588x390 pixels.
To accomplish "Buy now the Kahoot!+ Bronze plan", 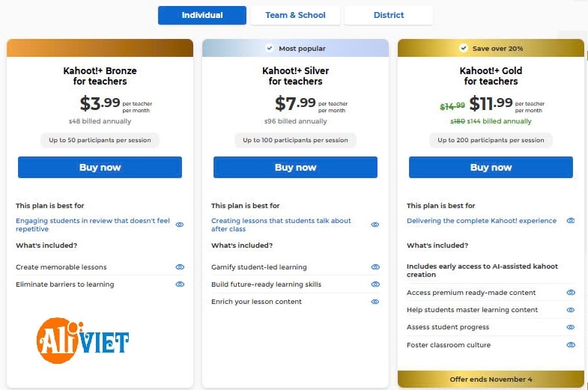I will (x=100, y=167).
